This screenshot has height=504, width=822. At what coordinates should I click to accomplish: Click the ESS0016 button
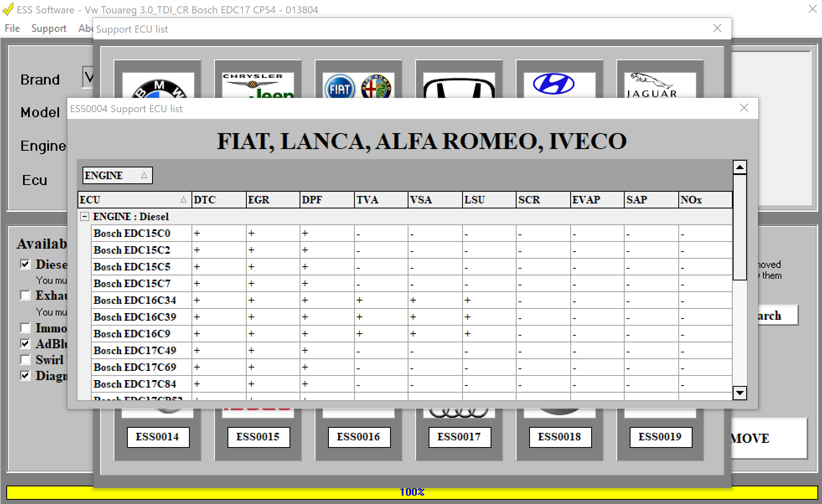358,437
